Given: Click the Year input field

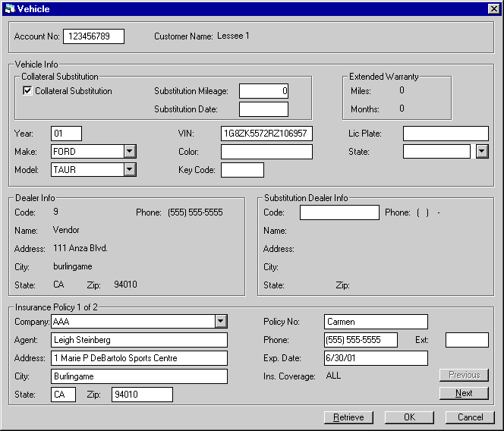Looking at the screenshot, I should click(x=66, y=134).
